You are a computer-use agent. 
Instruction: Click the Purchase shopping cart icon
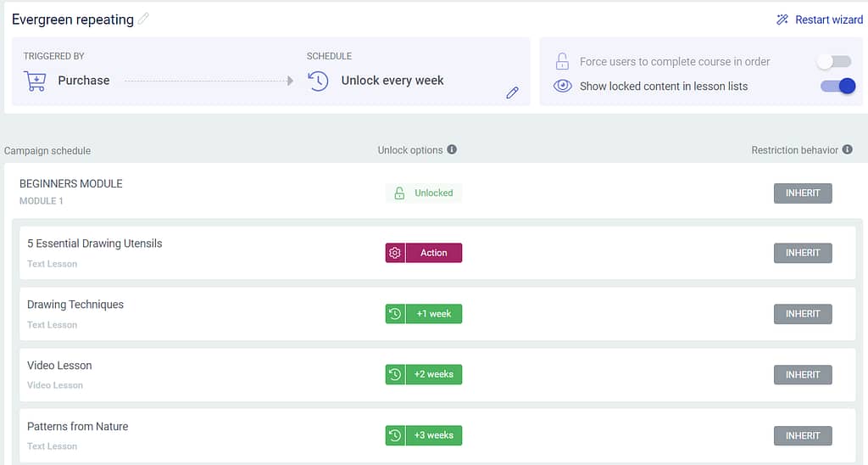[x=35, y=81]
